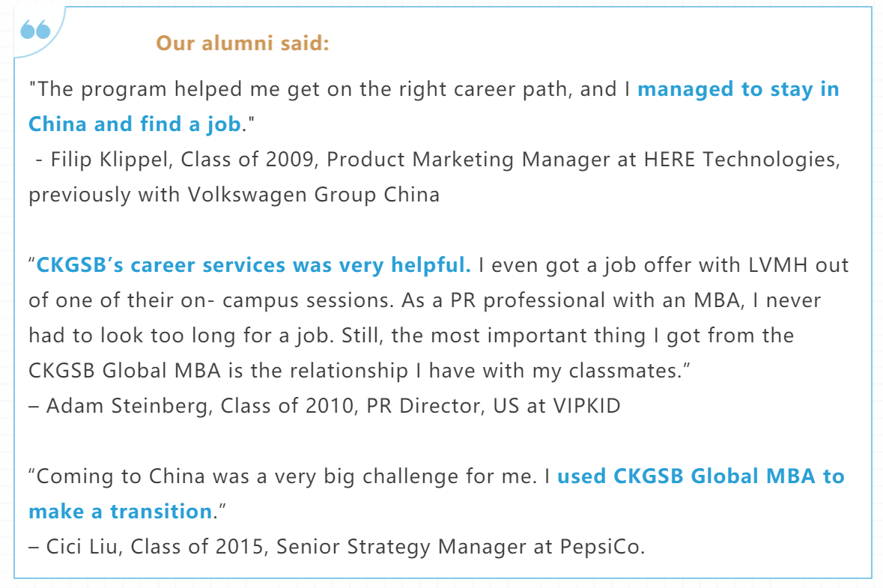
Task: Click the highlighted "used CKGSB Global MBA to" text
Action: click(x=700, y=476)
